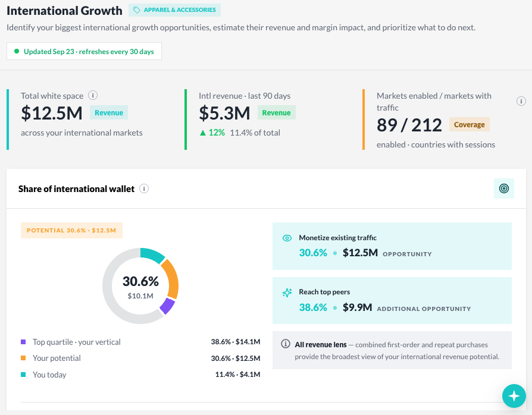Viewport: 532px width, 415px height.
Task: Click the eye icon on Monetize existing traffic
Action: [287, 238]
